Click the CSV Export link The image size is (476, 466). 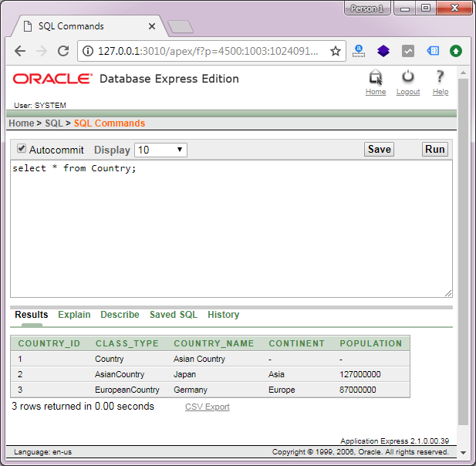click(x=207, y=407)
